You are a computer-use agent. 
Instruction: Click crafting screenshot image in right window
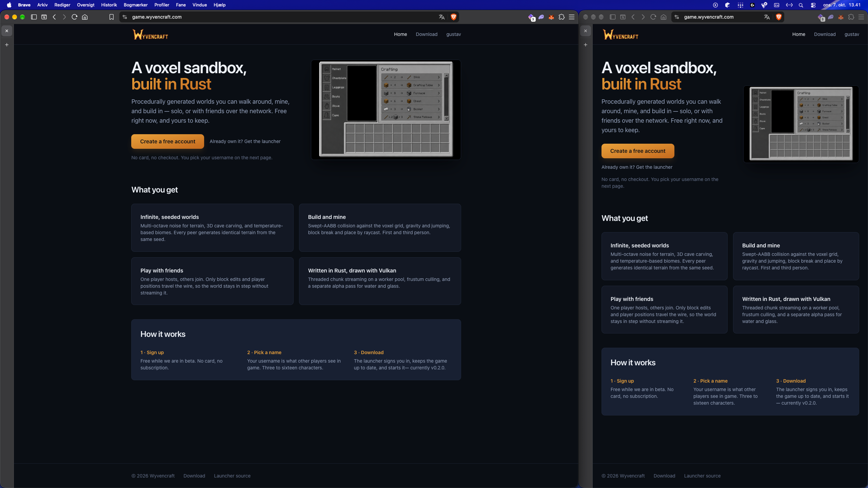pos(801,124)
